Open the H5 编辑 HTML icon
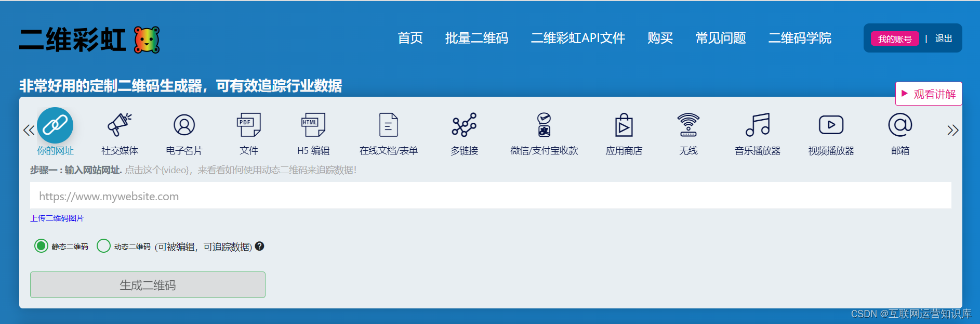The height and width of the screenshot is (324, 980). point(313,125)
